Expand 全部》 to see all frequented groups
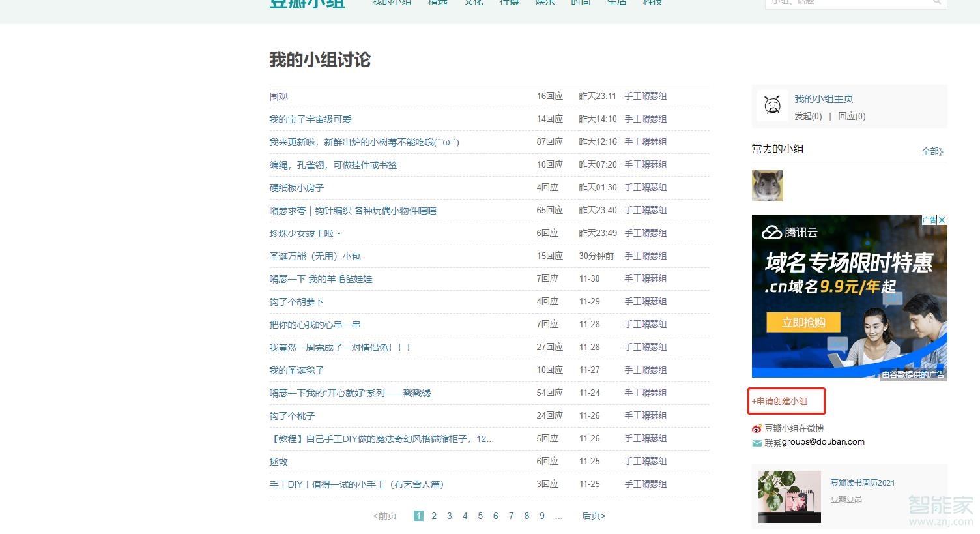 [x=932, y=151]
